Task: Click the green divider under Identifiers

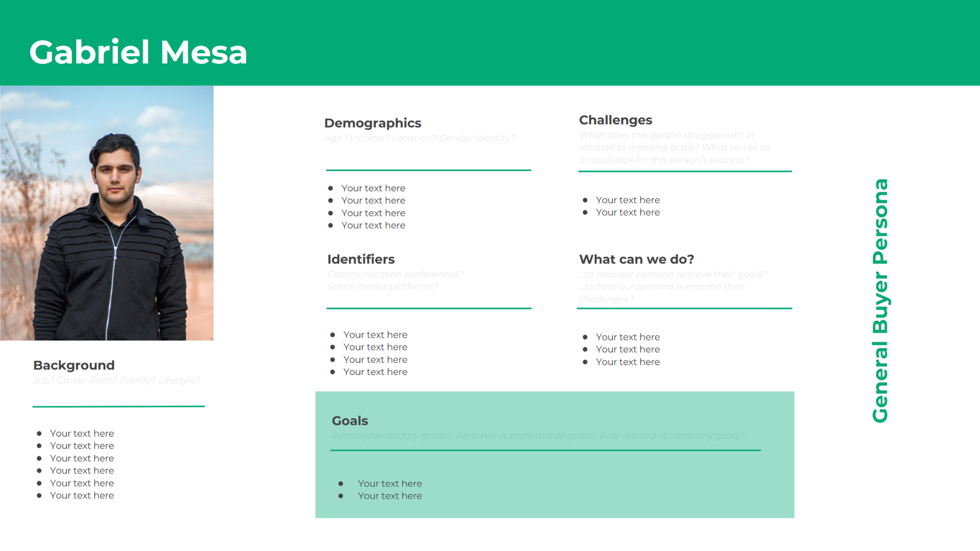Action: tap(426, 310)
